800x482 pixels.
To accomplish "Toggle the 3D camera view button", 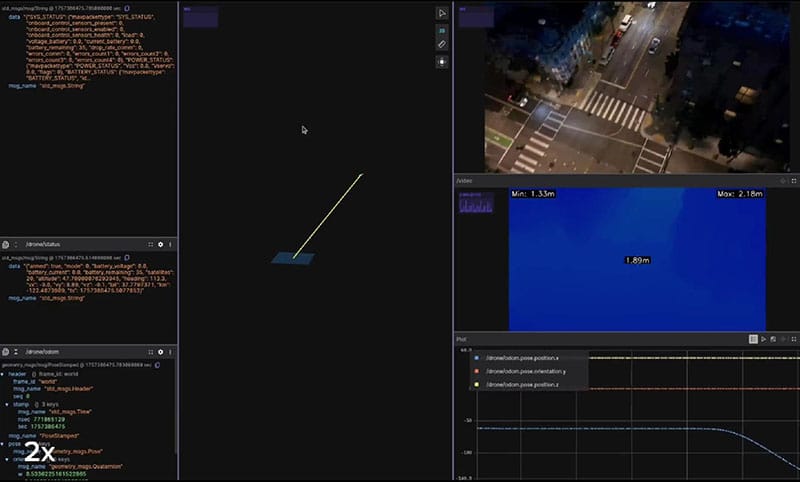I will tap(442, 30).
